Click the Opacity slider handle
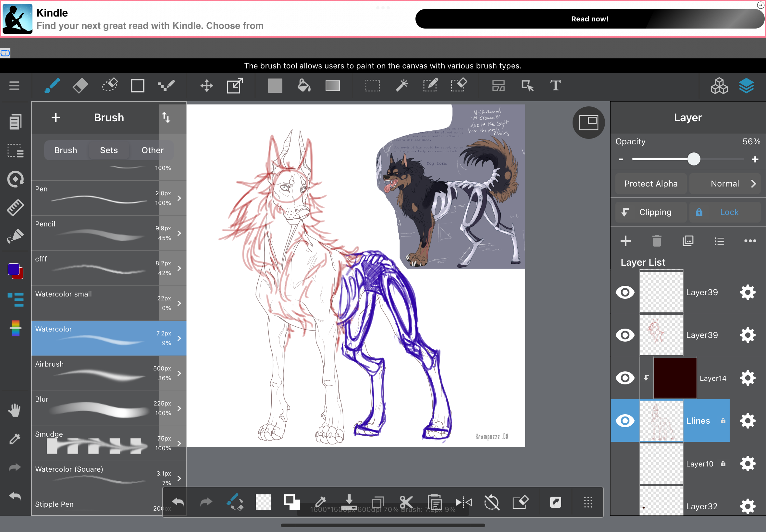 (x=694, y=159)
